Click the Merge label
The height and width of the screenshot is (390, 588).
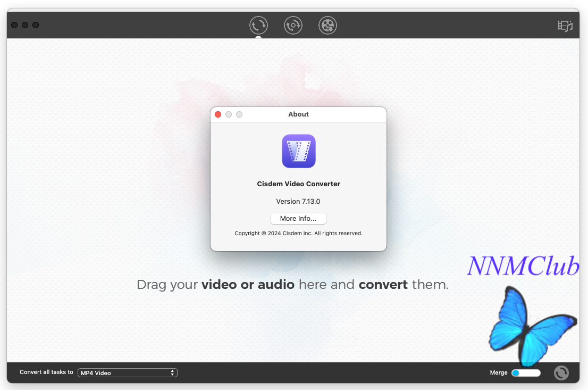[x=498, y=373]
